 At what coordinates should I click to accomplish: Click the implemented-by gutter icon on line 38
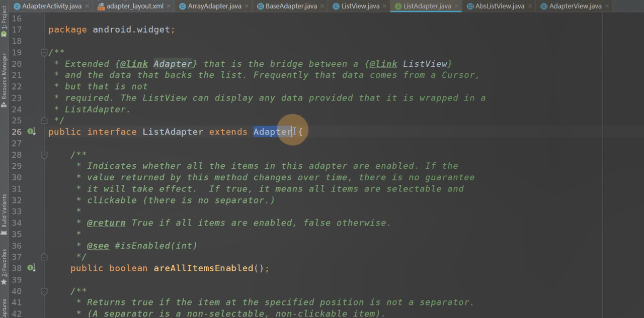coord(31,268)
